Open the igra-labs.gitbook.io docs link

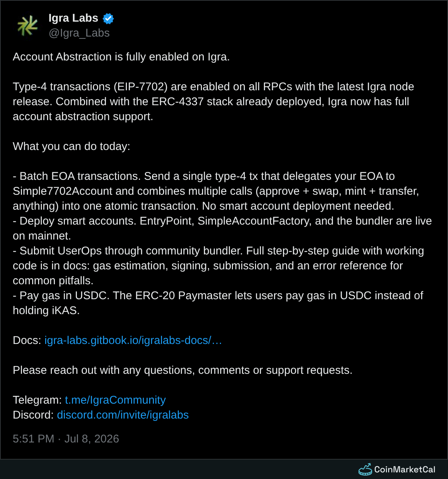[133, 340]
